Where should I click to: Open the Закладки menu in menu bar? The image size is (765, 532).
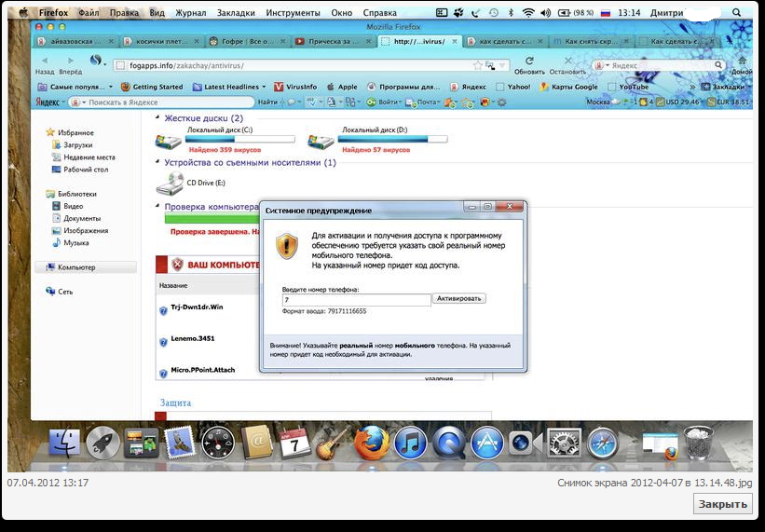tap(236, 13)
